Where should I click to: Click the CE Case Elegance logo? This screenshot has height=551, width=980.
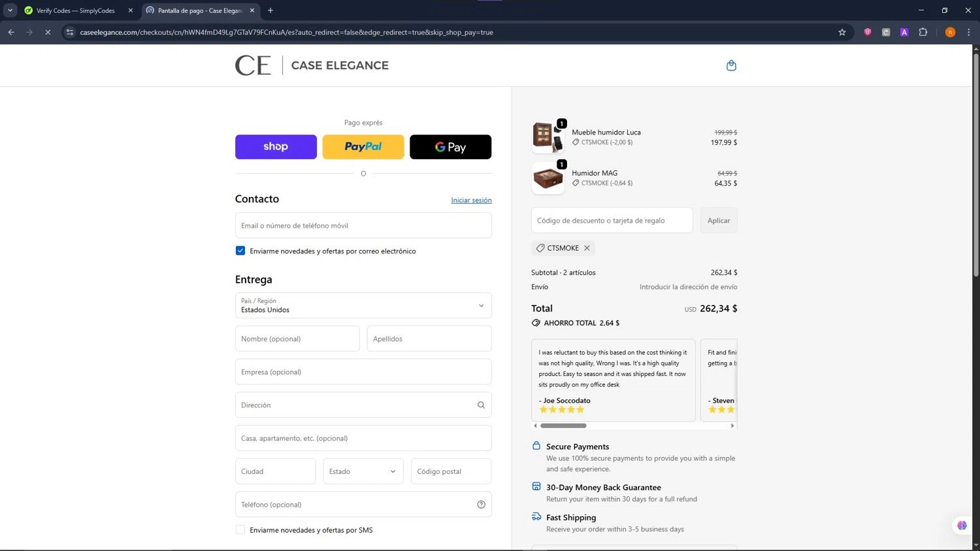click(x=312, y=65)
